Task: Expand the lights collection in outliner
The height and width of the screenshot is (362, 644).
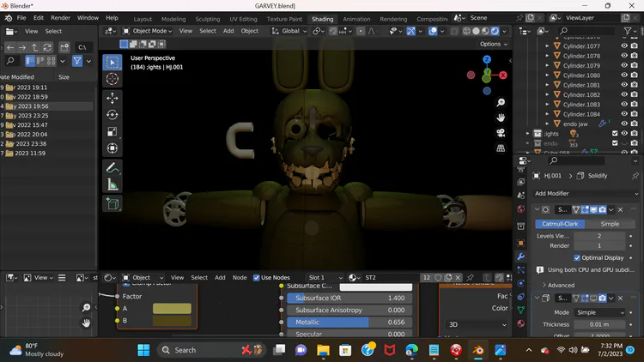Action: pos(528,133)
